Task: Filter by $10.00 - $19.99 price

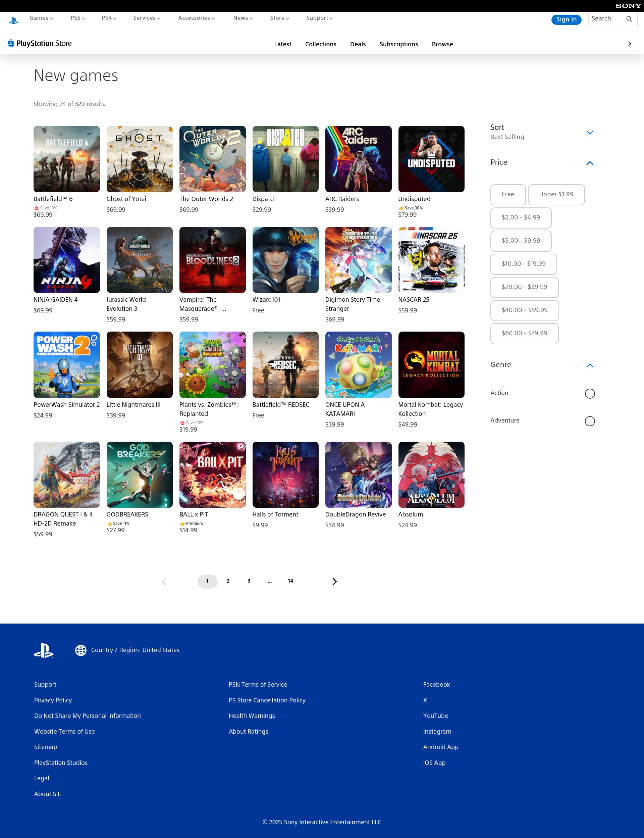Action: (x=523, y=264)
